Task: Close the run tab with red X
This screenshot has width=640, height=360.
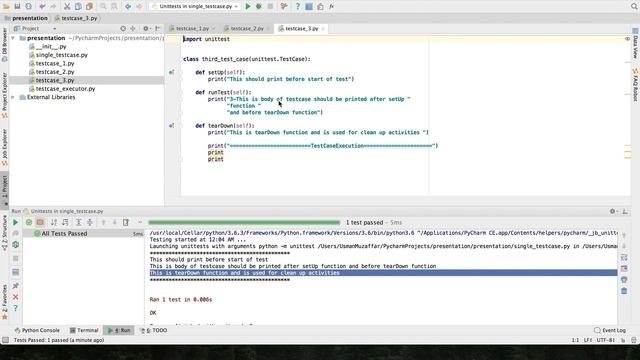Action: pos(16,297)
